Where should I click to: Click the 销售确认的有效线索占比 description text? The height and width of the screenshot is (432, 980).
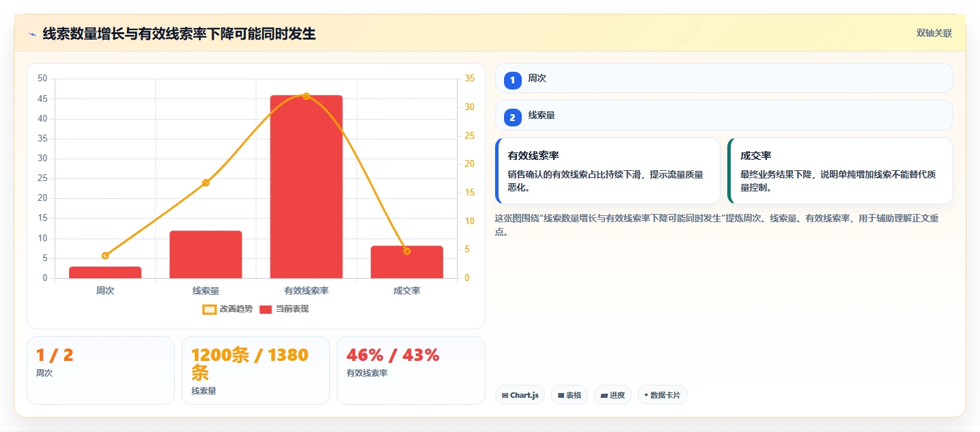(x=605, y=181)
